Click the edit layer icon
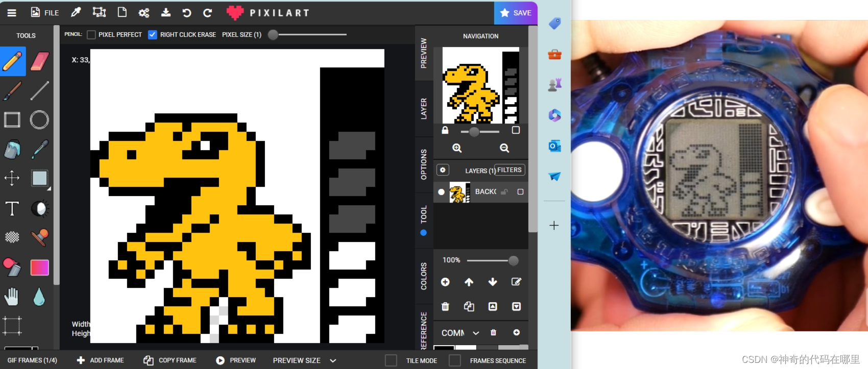This screenshot has width=868, height=369. (516, 282)
